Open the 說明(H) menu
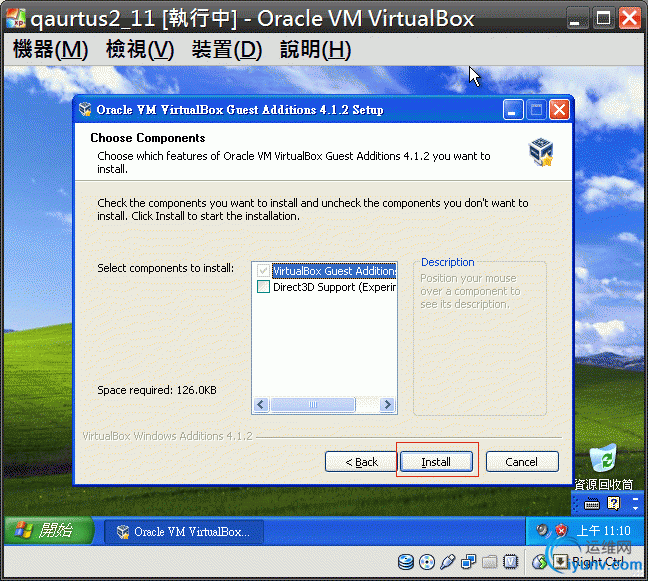648x581 pixels. [x=315, y=50]
